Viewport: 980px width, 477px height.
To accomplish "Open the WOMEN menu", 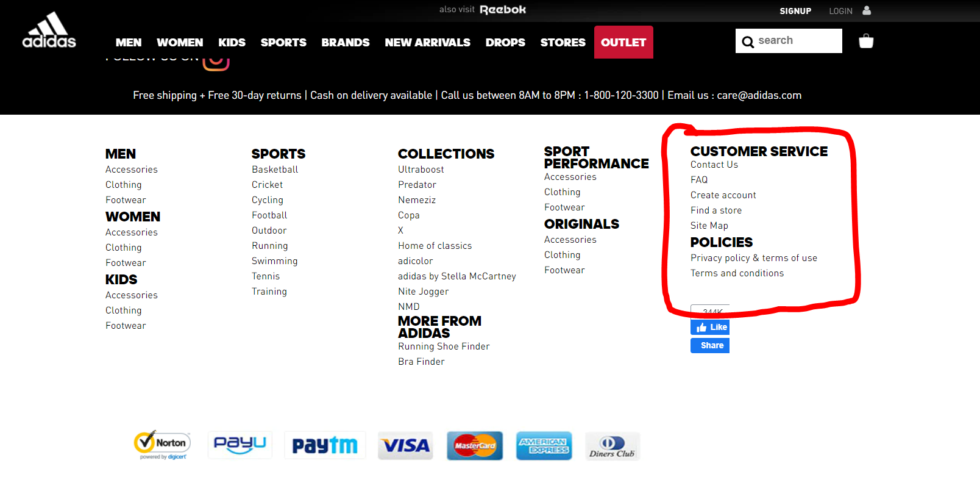I will tap(180, 42).
